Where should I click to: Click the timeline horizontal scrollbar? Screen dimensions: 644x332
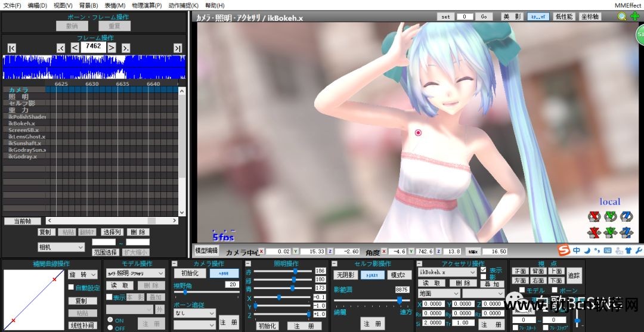click(x=112, y=221)
